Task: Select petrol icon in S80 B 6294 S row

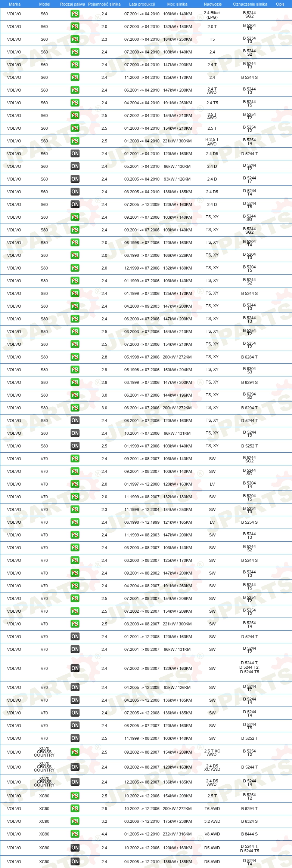Action: pyautogui.click(x=75, y=382)
